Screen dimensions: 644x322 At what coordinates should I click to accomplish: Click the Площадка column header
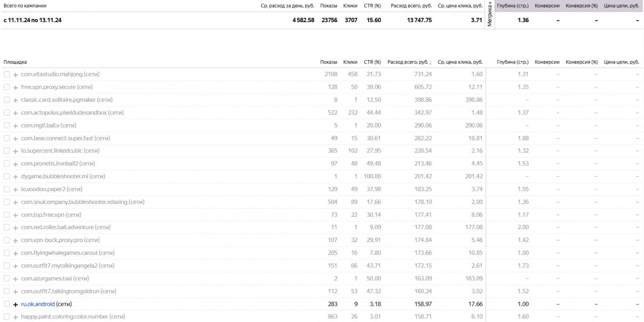15,62
